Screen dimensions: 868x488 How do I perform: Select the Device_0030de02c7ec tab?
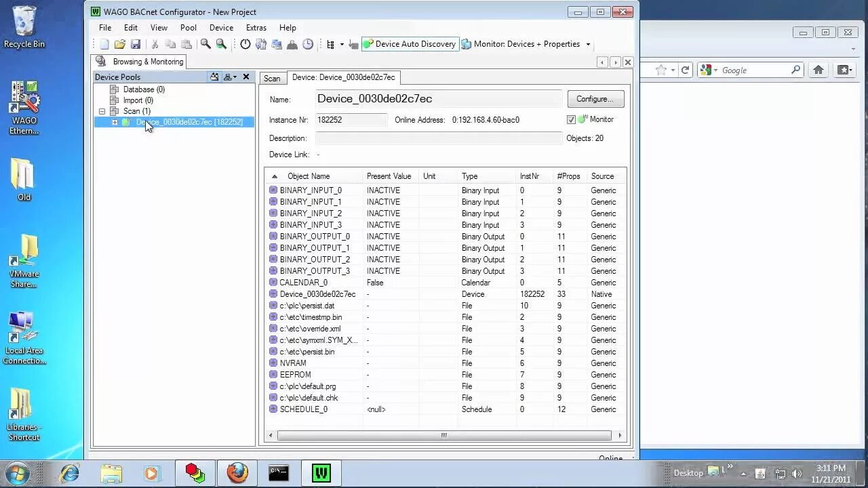pos(343,77)
